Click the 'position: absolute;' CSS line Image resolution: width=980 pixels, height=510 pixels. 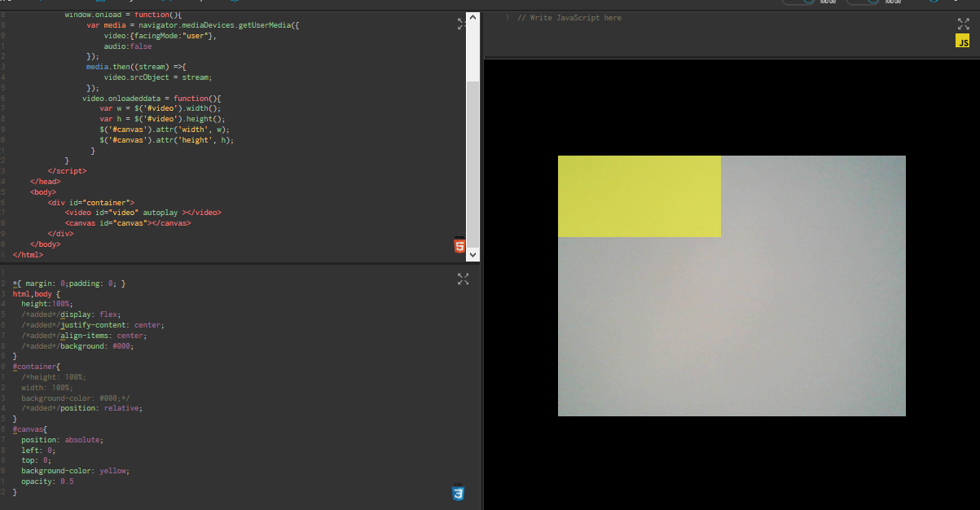click(x=63, y=440)
